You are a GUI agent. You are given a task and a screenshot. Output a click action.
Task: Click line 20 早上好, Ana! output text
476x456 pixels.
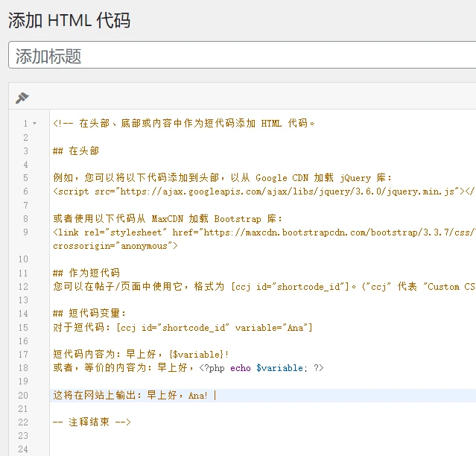130,396
